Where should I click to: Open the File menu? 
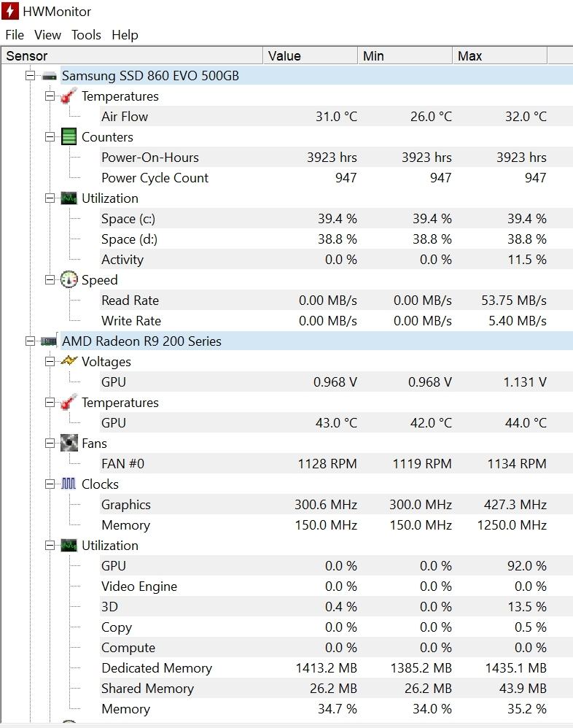(x=15, y=35)
